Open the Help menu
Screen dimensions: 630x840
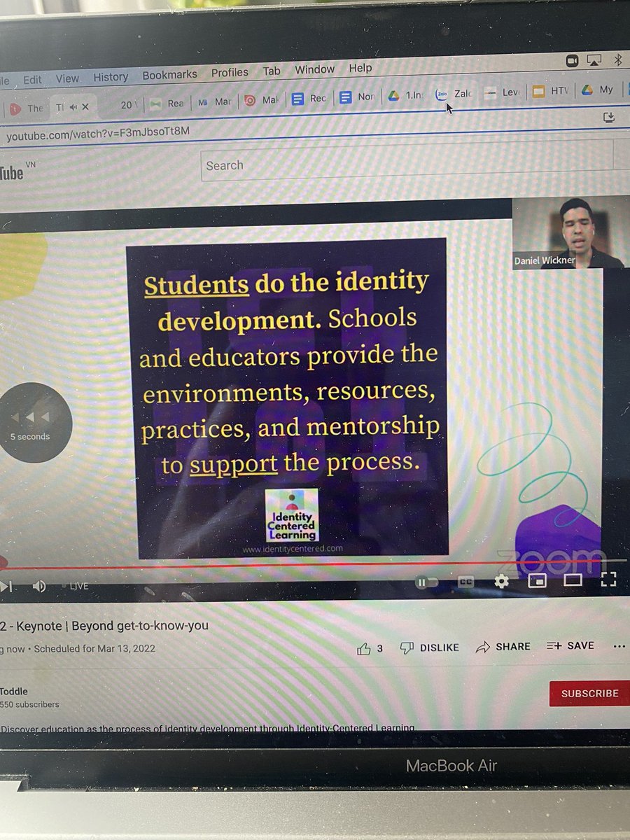[x=360, y=68]
